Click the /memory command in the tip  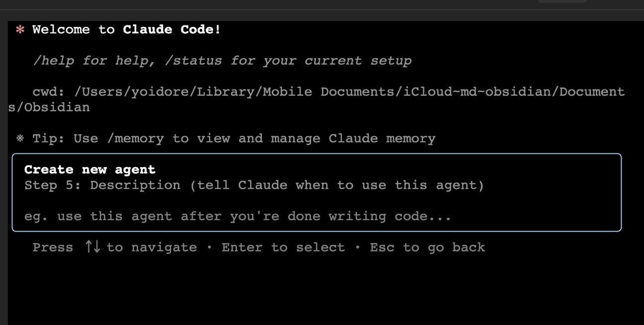135,139
